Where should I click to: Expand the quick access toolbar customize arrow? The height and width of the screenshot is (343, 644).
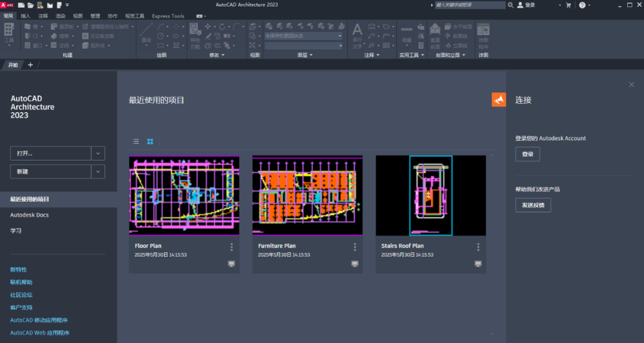[x=67, y=5]
